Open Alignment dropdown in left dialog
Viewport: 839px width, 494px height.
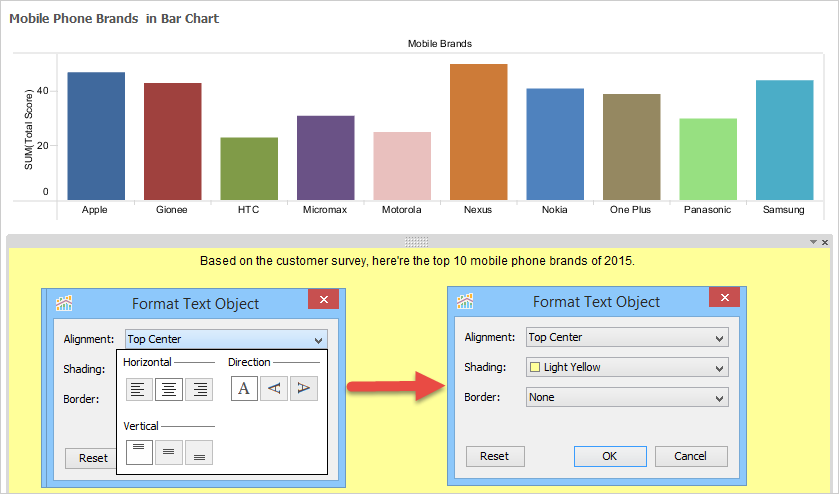pyautogui.click(x=226, y=339)
